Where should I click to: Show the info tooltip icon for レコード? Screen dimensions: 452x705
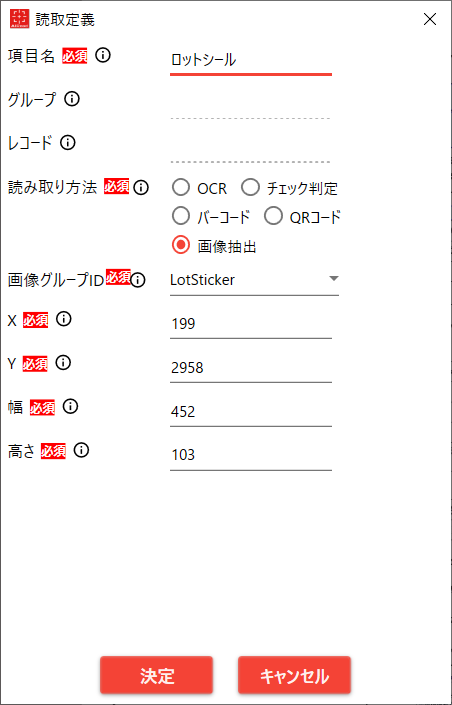67,143
